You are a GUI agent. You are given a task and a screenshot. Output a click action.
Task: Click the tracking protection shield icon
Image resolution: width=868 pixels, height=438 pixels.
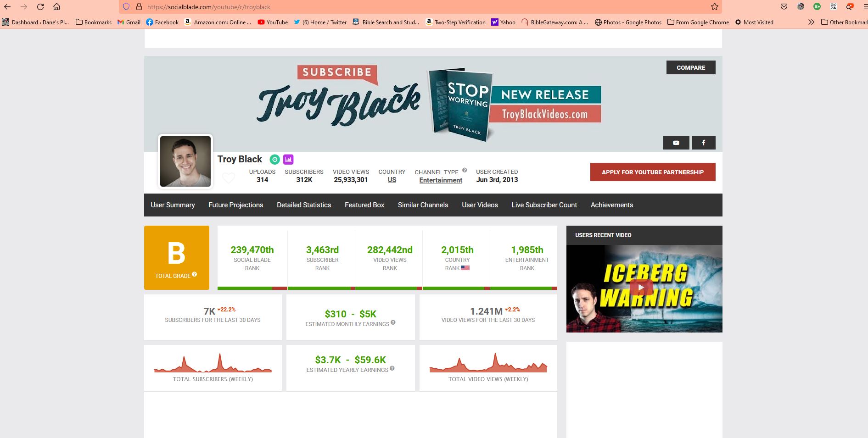click(126, 7)
